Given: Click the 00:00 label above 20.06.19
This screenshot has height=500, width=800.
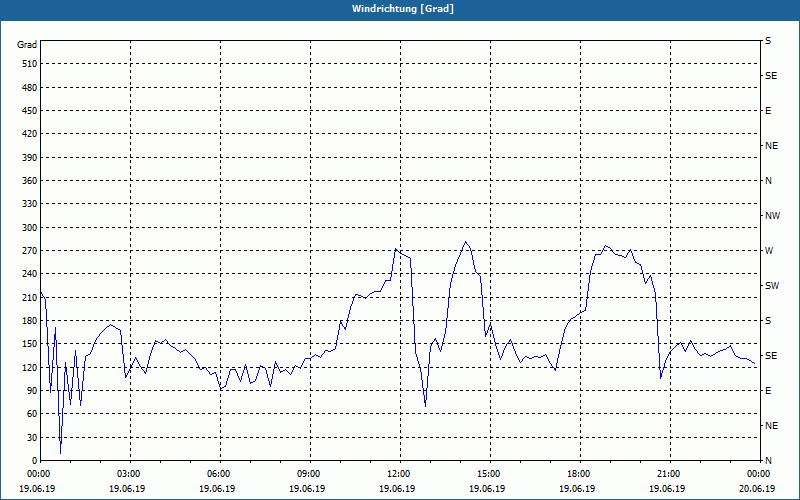Looking at the screenshot, I should click(757, 474).
